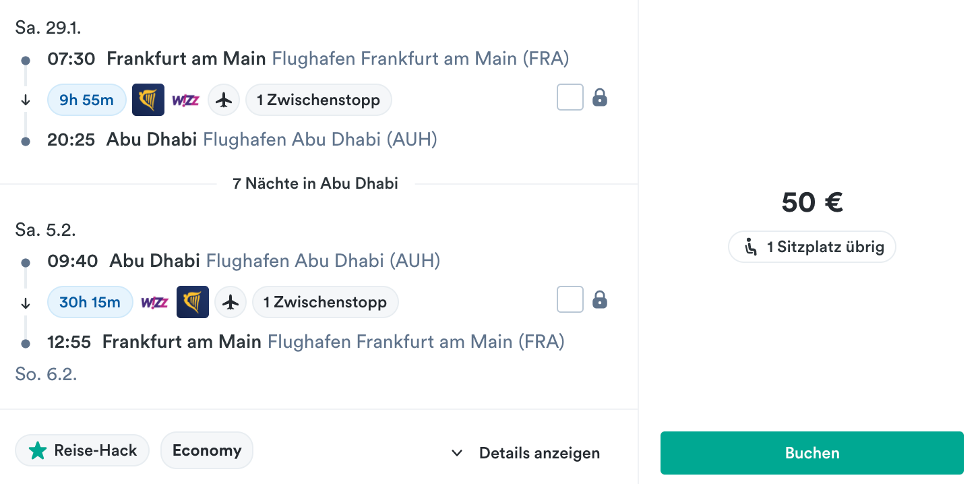This screenshot has width=980, height=484.
Task: Click the lock icon on return flight
Action: pyautogui.click(x=600, y=300)
